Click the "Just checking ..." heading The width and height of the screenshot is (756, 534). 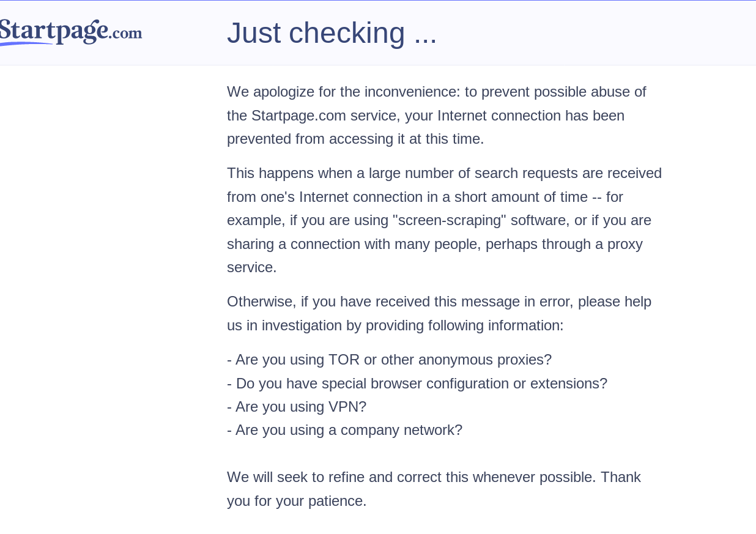click(332, 33)
